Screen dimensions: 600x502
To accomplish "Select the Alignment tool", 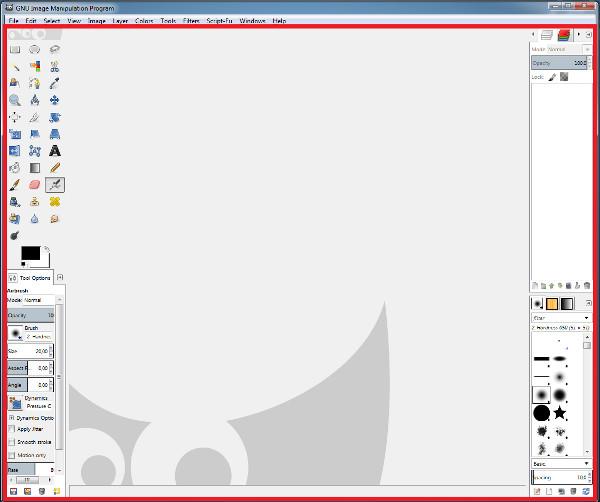I will 15,117.
